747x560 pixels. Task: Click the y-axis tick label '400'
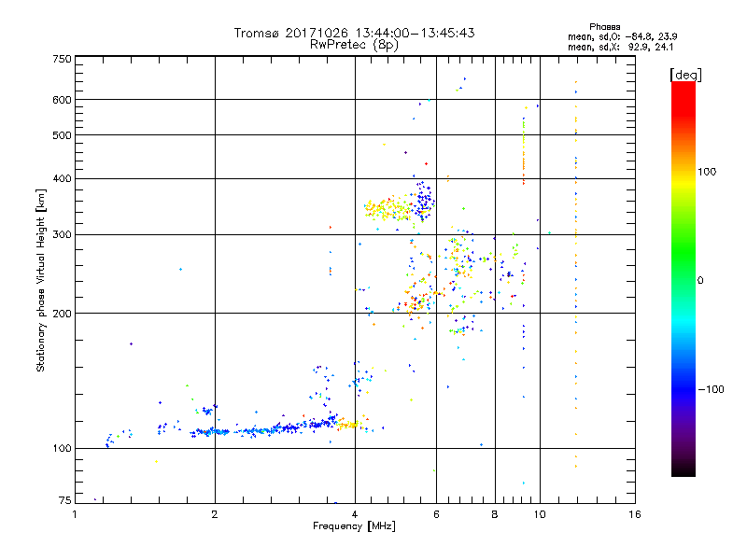tap(63, 179)
